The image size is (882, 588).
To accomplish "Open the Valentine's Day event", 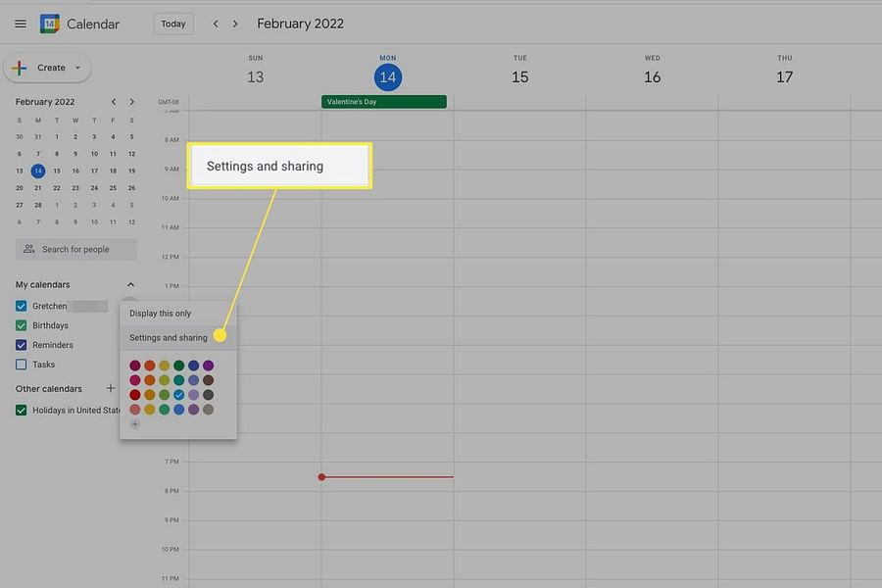I will (384, 101).
